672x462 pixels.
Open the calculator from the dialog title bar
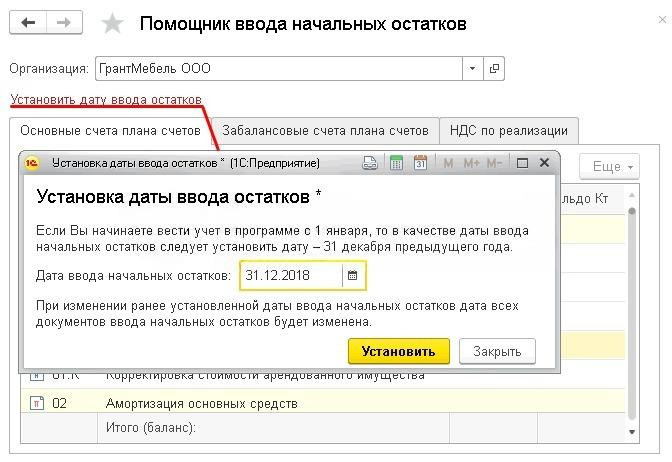(396, 163)
